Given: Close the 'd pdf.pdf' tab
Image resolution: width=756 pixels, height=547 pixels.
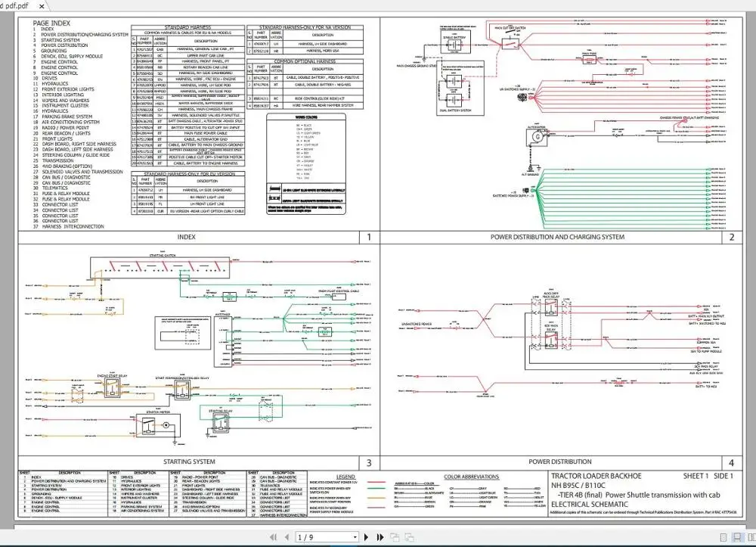Looking at the screenshot, I should coord(41,5).
